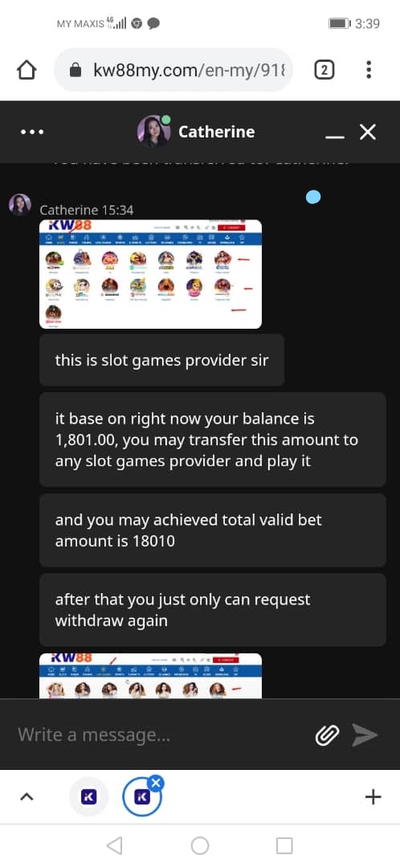The width and height of the screenshot is (400, 868).
Task: Tap the kw88my.com address bar
Action: click(x=173, y=70)
